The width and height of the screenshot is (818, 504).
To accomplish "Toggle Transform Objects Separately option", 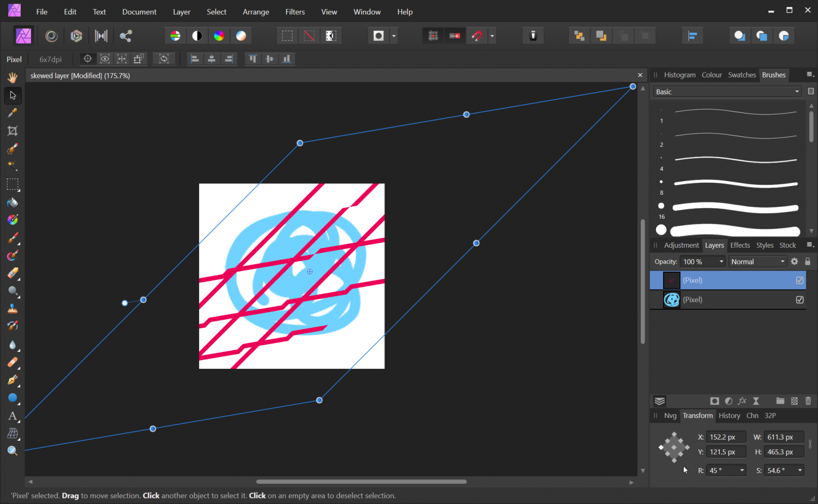I will click(x=139, y=59).
